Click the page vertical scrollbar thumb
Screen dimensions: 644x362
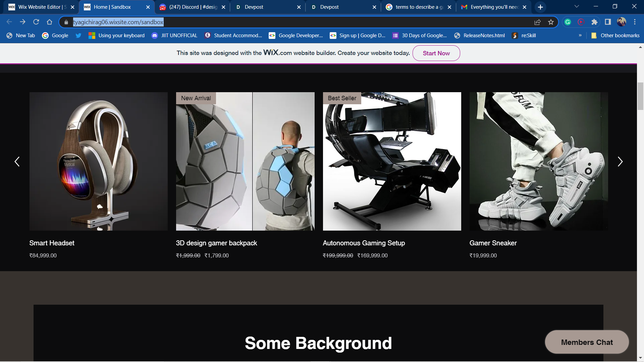640,96
